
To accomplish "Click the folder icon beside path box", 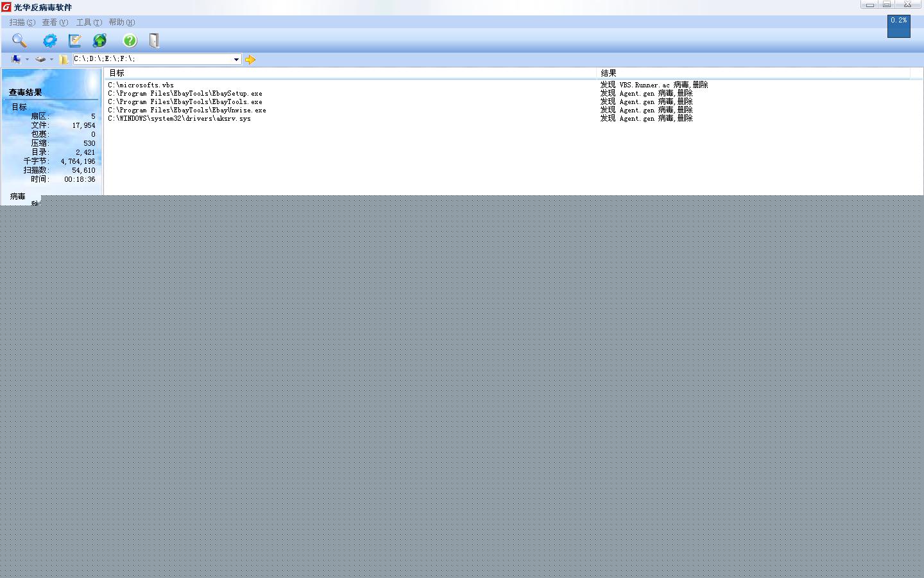I will click(64, 59).
